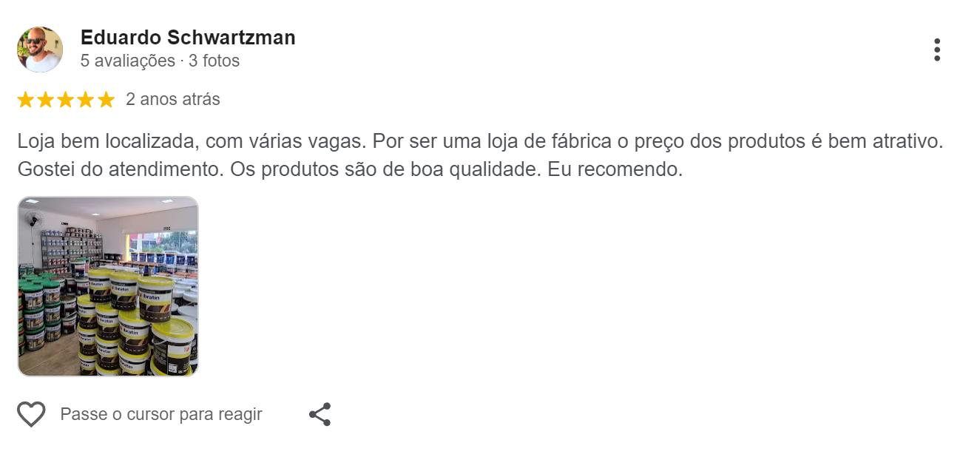Click the "5 avaliações" reviewer stat
The height and width of the screenshot is (457, 980).
click(127, 61)
